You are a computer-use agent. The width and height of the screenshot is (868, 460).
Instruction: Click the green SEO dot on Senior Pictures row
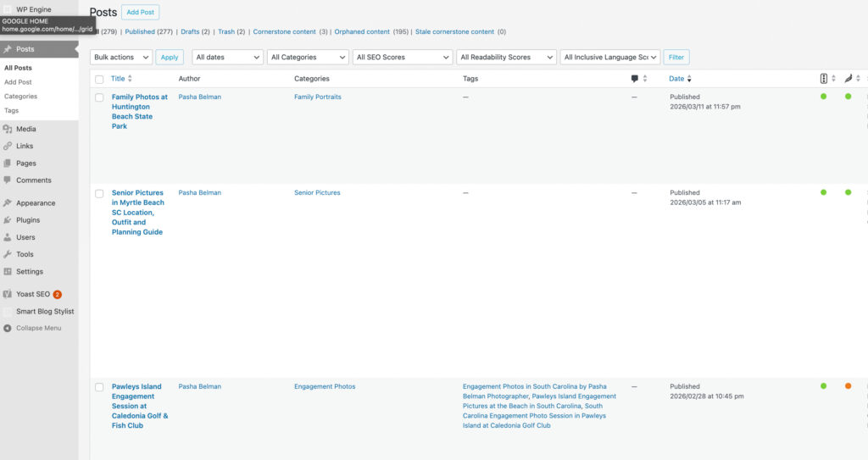(x=824, y=192)
